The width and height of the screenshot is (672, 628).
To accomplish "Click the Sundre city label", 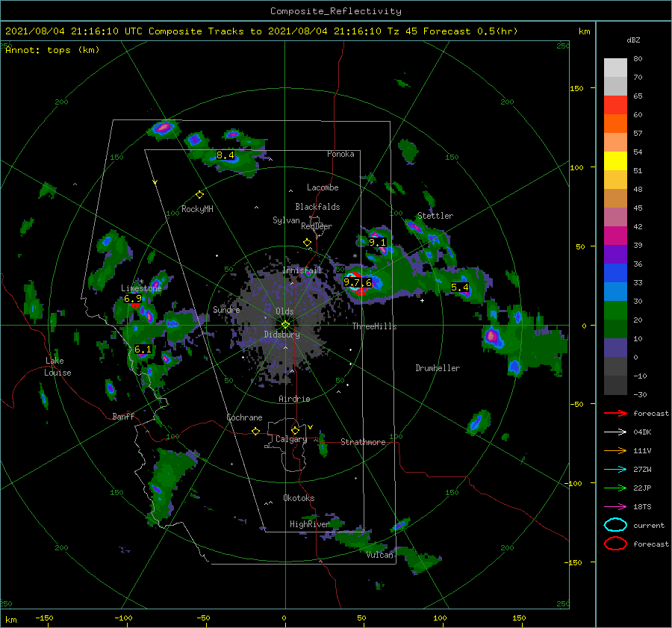I will pos(226,309).
